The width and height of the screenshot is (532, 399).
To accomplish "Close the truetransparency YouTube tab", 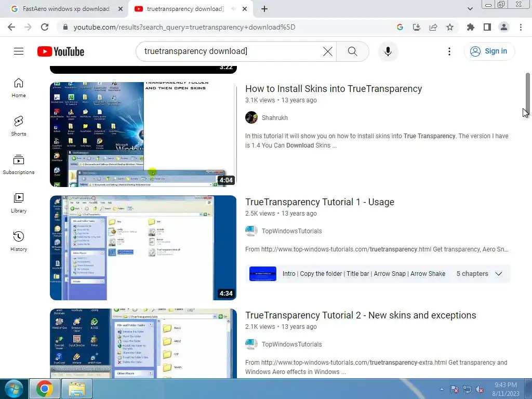I will [245, 9].
